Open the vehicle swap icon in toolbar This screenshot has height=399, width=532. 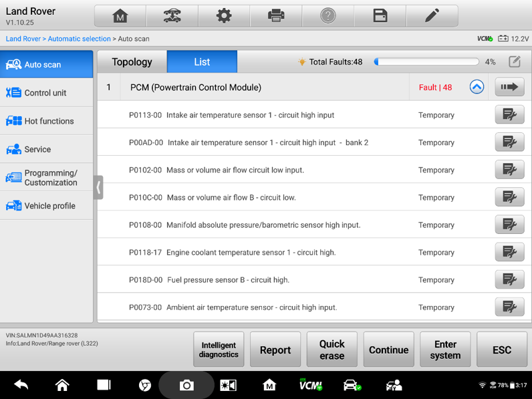click(172, 16)
